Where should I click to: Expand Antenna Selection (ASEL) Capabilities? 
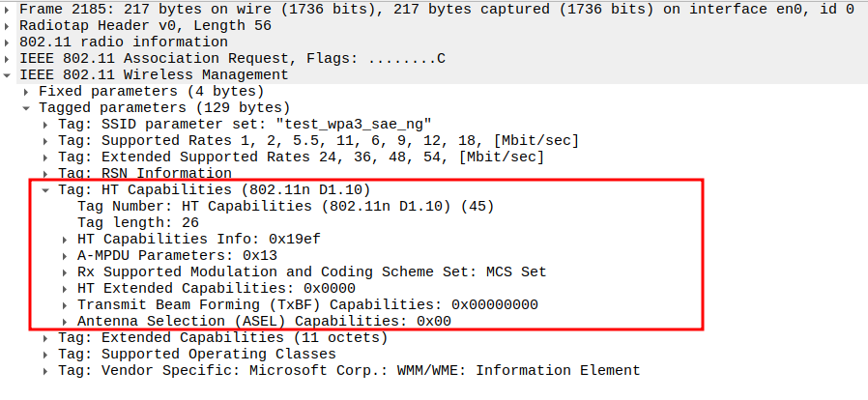(65, 321)
